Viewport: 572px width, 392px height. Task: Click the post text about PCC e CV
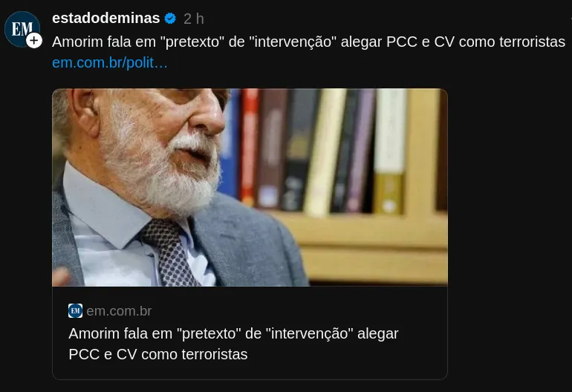[x=308, y=42]
